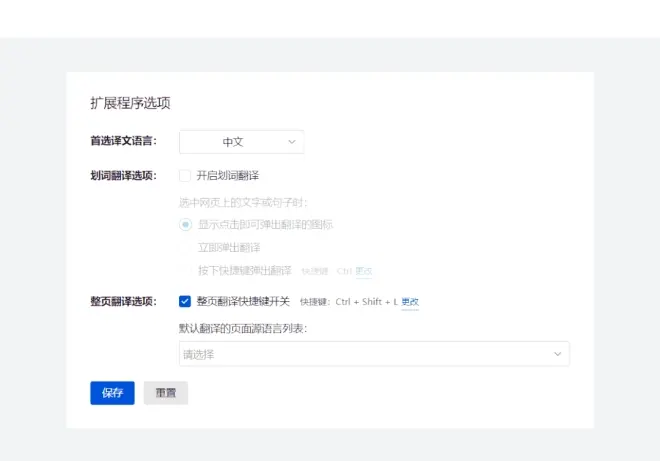Click the chevron arrow beside 中文
Viewport: 660px width, 461px height.
292,142
